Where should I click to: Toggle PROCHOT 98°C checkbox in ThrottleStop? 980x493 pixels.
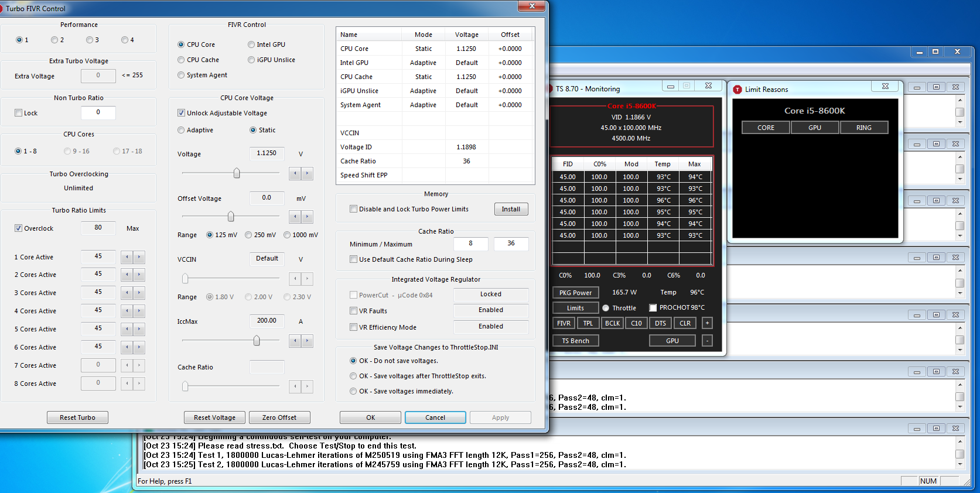pos(653,308)
